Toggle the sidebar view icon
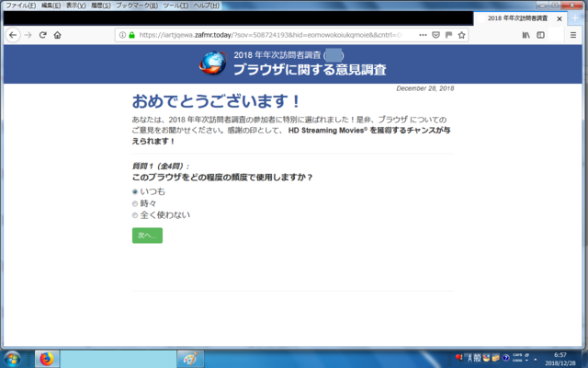 pyautogui.click(x=540, y=35)
